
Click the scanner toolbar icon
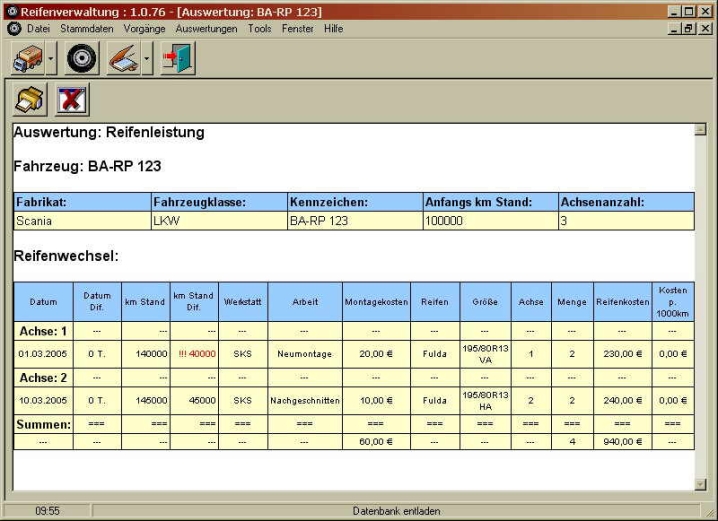pyautogui.click(x=124, y=58)
